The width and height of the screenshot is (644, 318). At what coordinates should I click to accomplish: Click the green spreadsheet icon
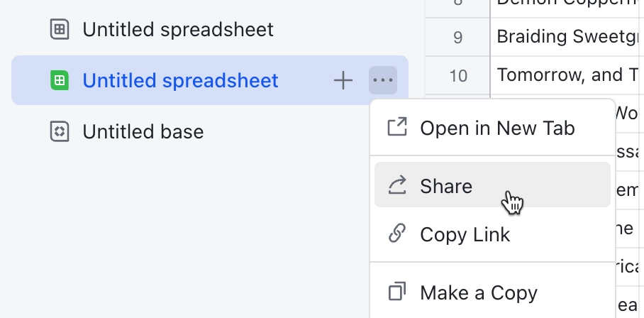point(60,80)
